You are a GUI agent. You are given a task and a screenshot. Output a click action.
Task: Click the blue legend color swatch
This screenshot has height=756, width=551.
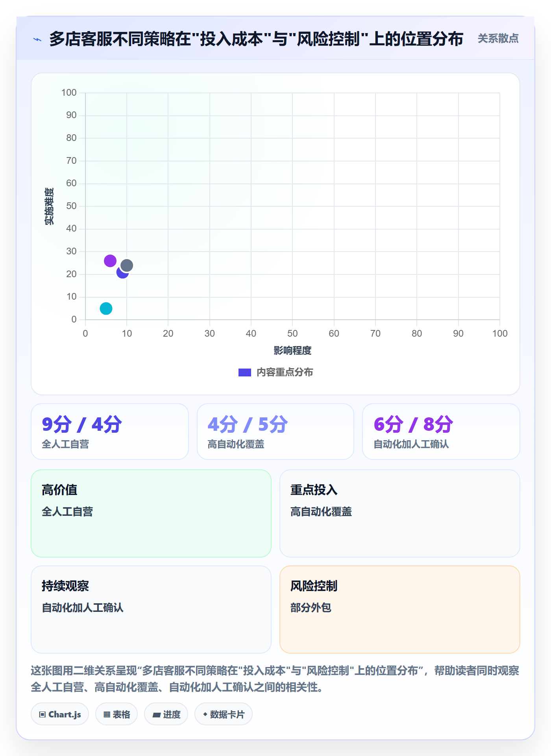tap(245, 372)
